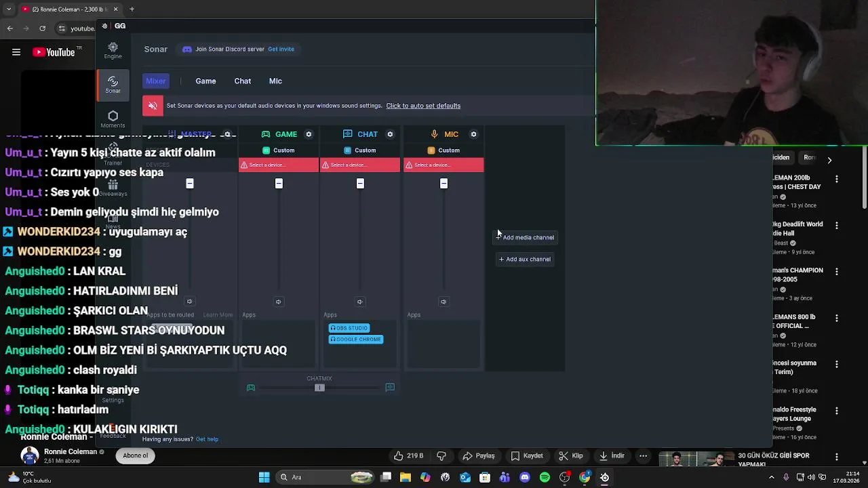This screenshot has height=488, width=868.
Task: Switch to the Mic tab
Action: 275,81
